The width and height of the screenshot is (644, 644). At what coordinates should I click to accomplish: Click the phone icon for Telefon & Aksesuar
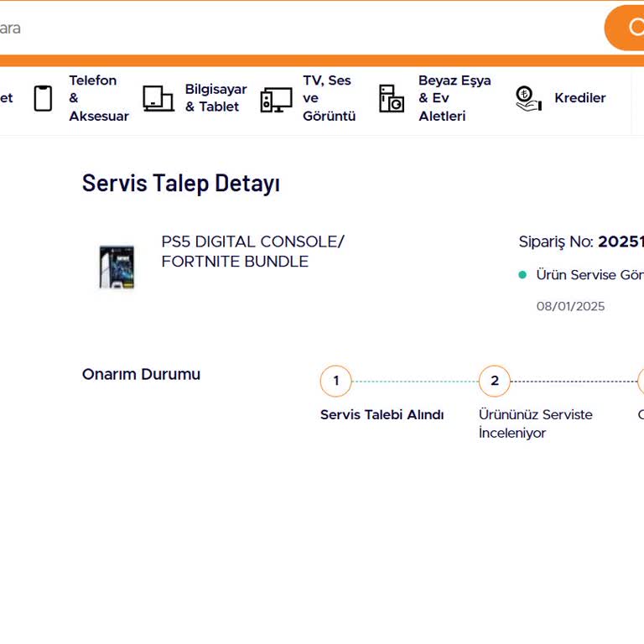(43, 98)
